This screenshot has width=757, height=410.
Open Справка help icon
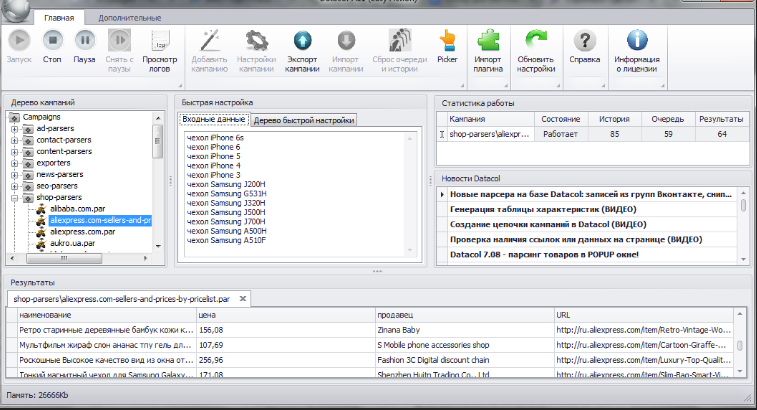point(585,41)
